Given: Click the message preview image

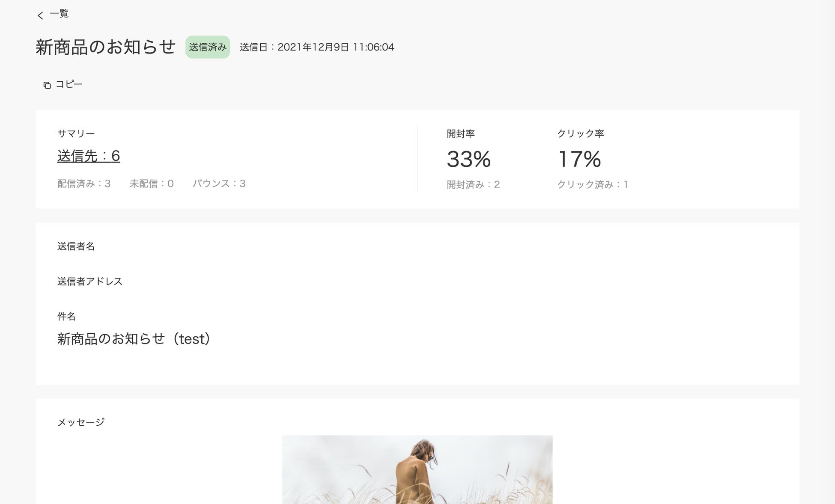Looking at the screenshot, I should (417, 469).
